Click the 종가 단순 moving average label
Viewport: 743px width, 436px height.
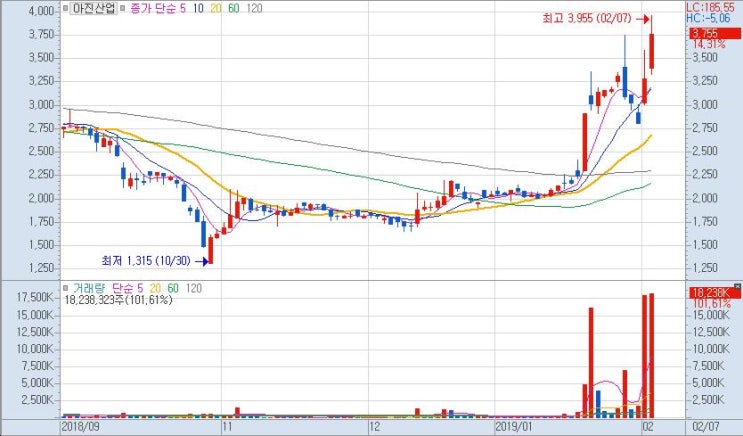click(152, 9)
